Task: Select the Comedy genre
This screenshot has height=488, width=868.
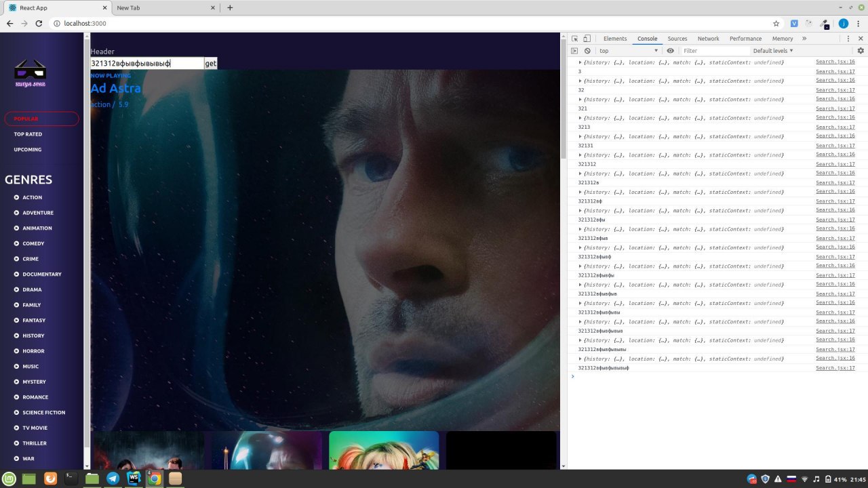Action: pyautogui.click(x=33, y=243)
